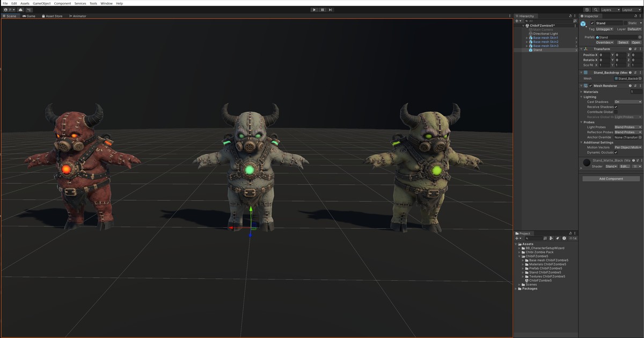Click the global search magnifier icon

click(595, 10)
